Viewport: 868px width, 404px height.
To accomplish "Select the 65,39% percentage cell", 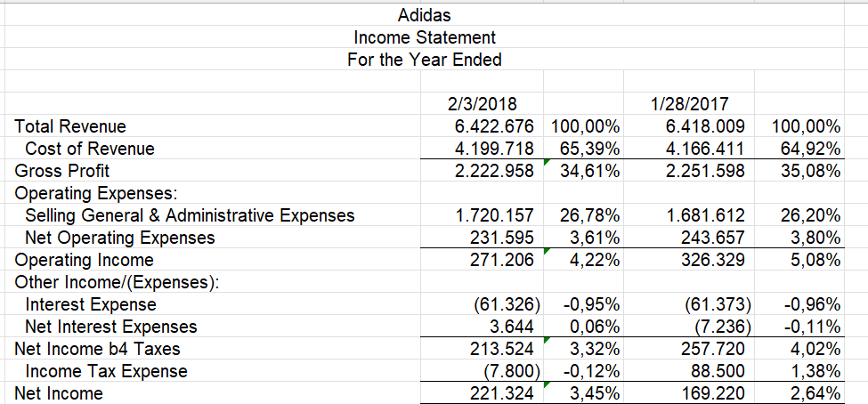I will point(588,149).
